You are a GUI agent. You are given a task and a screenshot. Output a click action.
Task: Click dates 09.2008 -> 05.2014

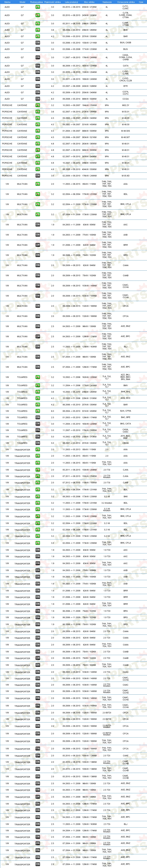(71, 99)
